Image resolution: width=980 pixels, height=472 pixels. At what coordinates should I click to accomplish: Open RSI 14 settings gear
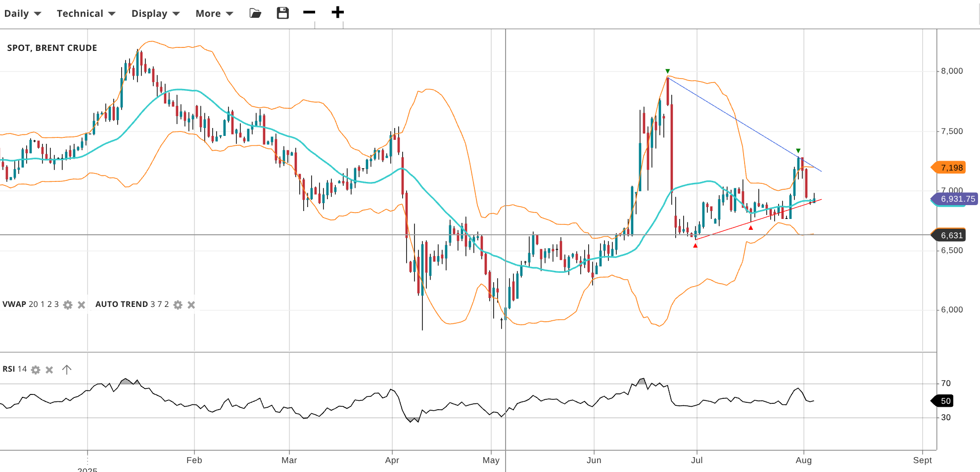point(36,370)
